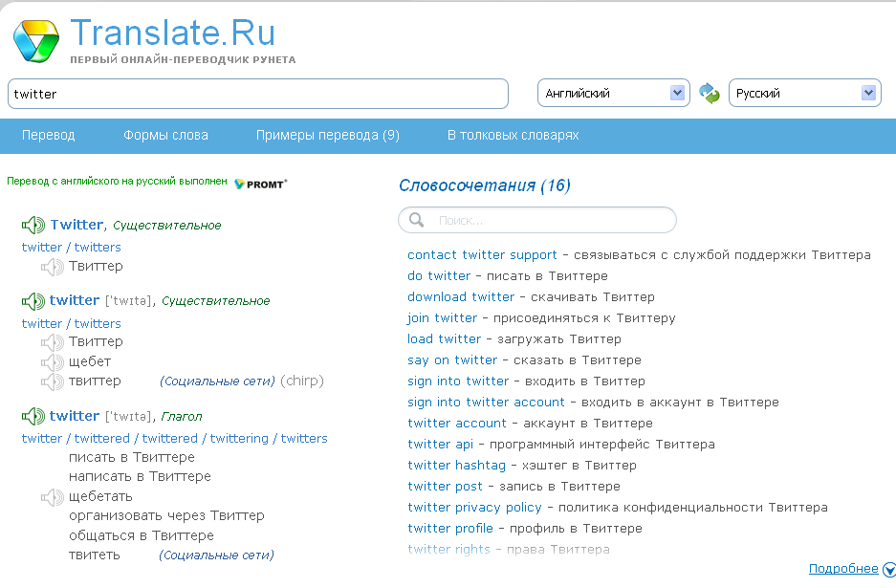Image resolution: width=896 pixels, height=588 pixels.
Task: Follow the twitter account phrase link
Action: click(457, 424)
